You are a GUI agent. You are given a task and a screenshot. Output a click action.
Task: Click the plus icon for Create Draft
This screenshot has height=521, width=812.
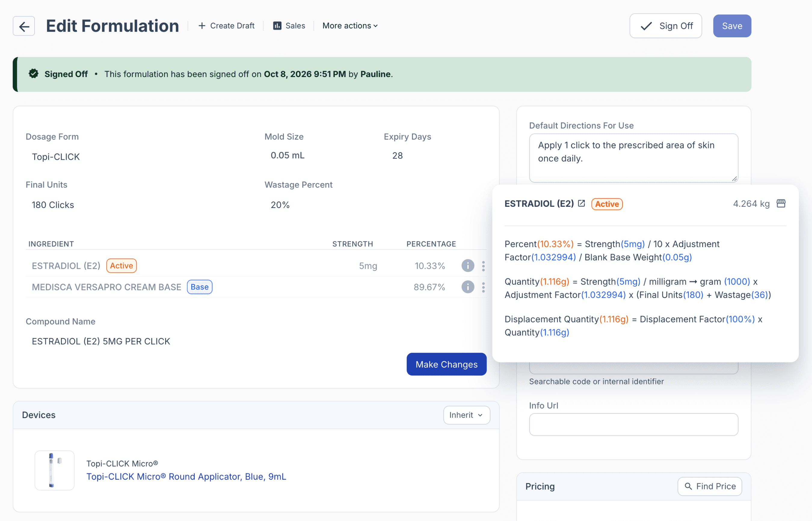tap(202, 26)
